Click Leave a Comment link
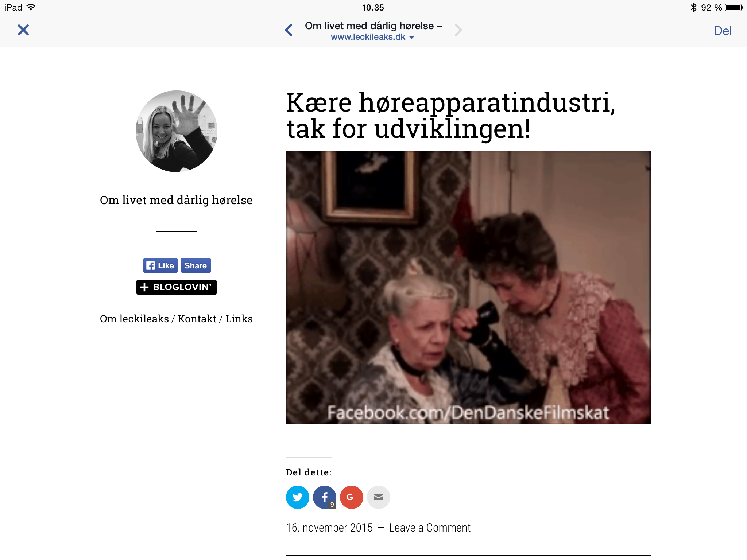This screenshot has height=560, width=747. pyautogui.click(x=430, y=528)
